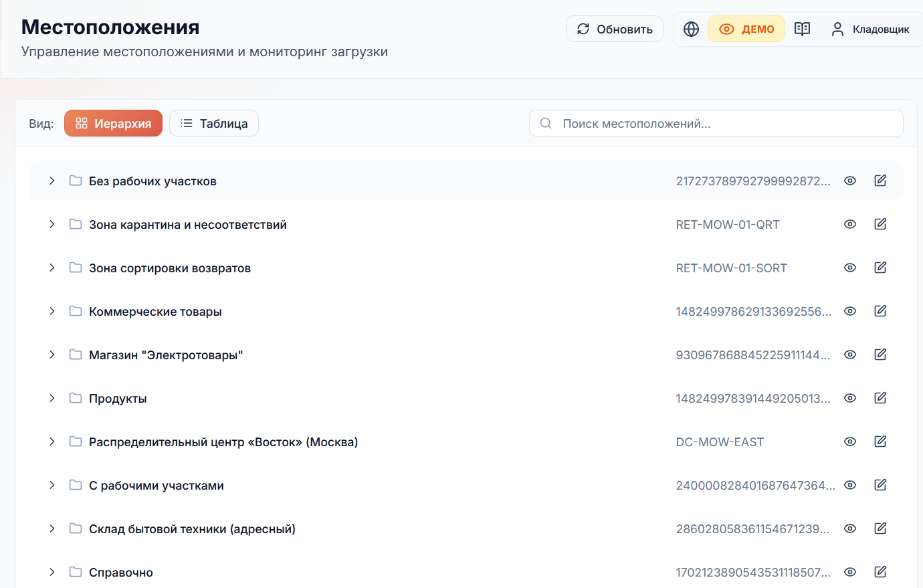Screen dimensions: 923x588
Task: Click the code 'DC-MOW-EAST'
Action: point(720,442)
